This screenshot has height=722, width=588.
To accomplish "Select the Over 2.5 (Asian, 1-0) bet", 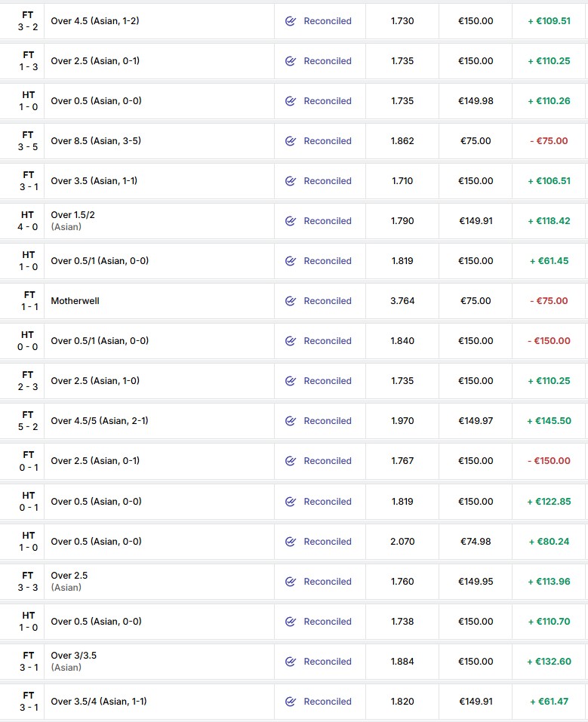I will pos(95,381).
